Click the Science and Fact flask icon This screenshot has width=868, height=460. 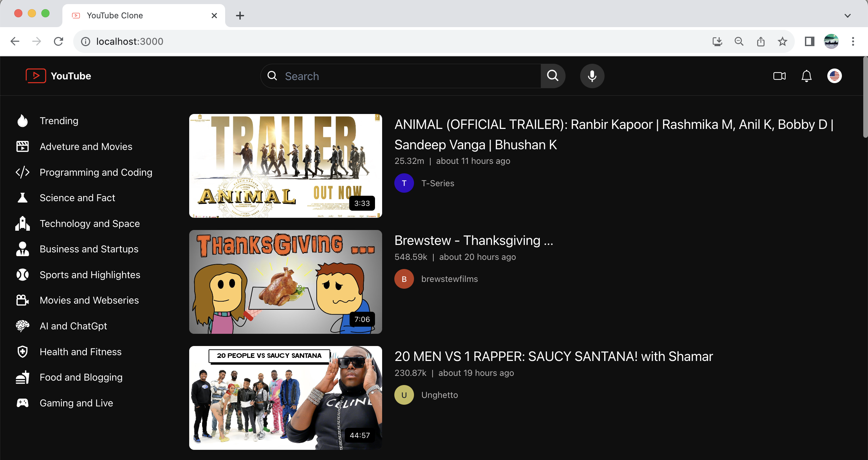(22, 198)
